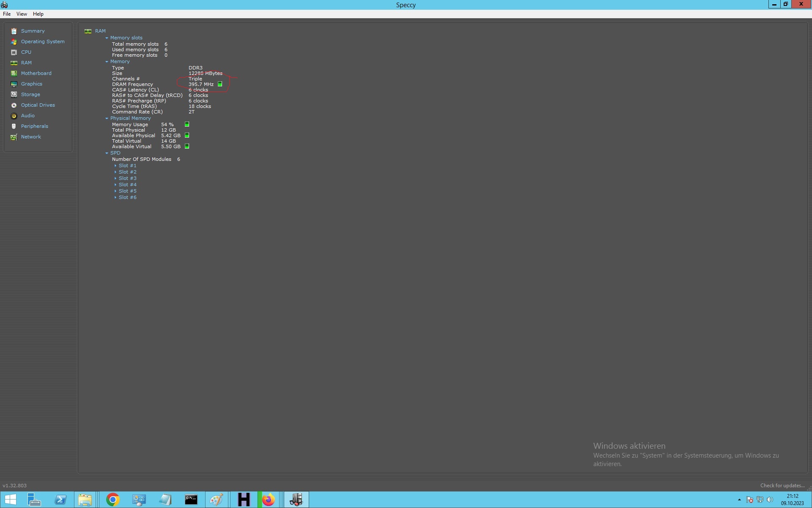Open the Network sidebar link
812x508 pixels.
(31, 137)
